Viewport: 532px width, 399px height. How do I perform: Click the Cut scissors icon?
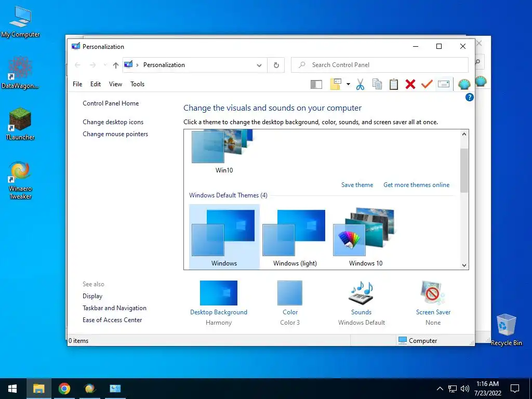361,84
